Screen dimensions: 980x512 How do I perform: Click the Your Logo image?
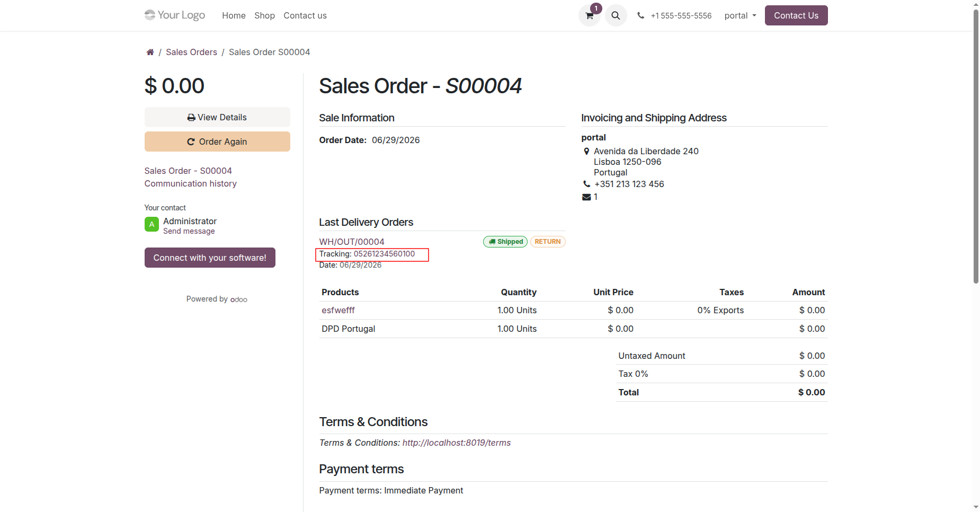click(x=175, y=15)
